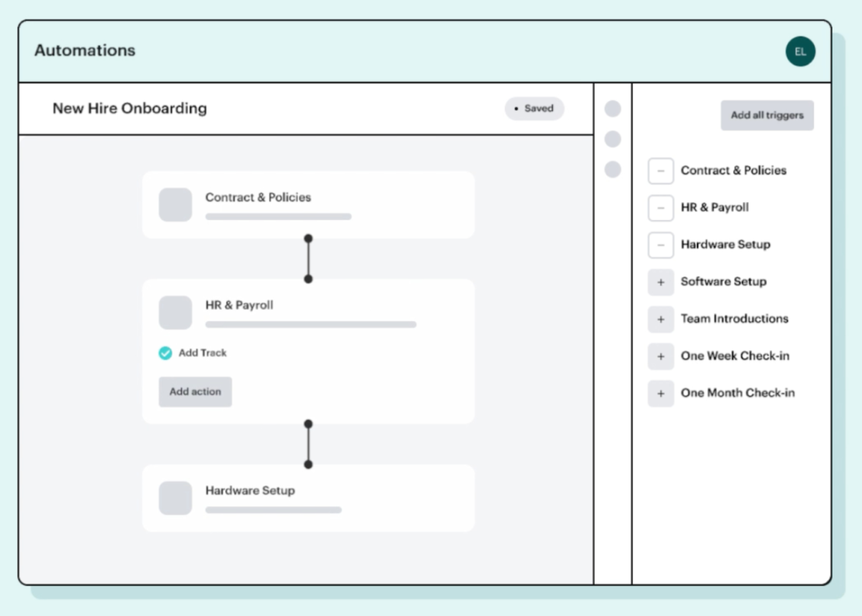Viewport: 862px width, 616px height.
Task: Click the EL profile avatar icon
Action: 800,51
